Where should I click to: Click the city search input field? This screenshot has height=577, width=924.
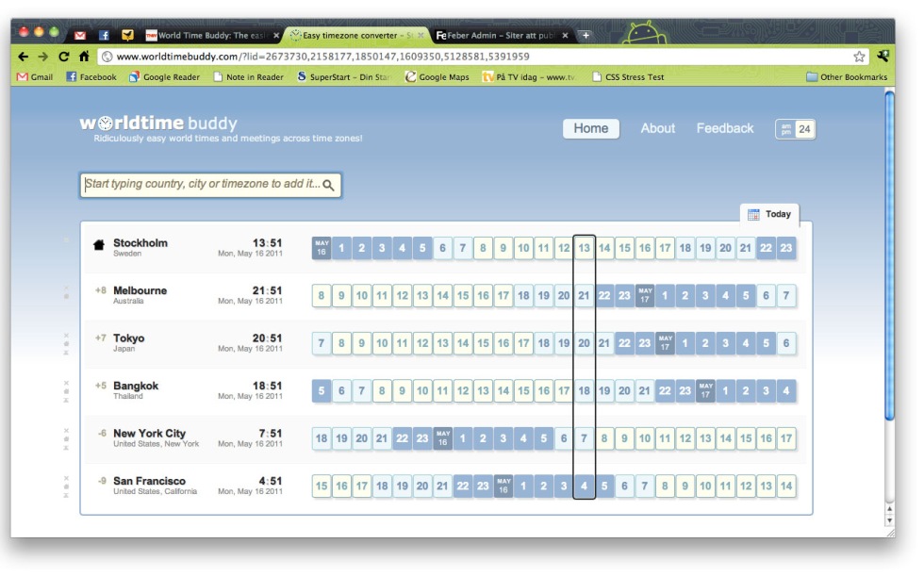(x=202, y=185)
